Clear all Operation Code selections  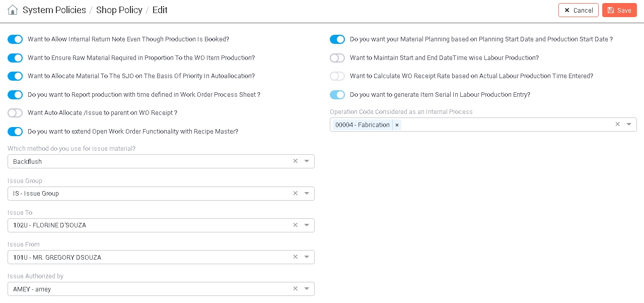click(x=617, y=125)
